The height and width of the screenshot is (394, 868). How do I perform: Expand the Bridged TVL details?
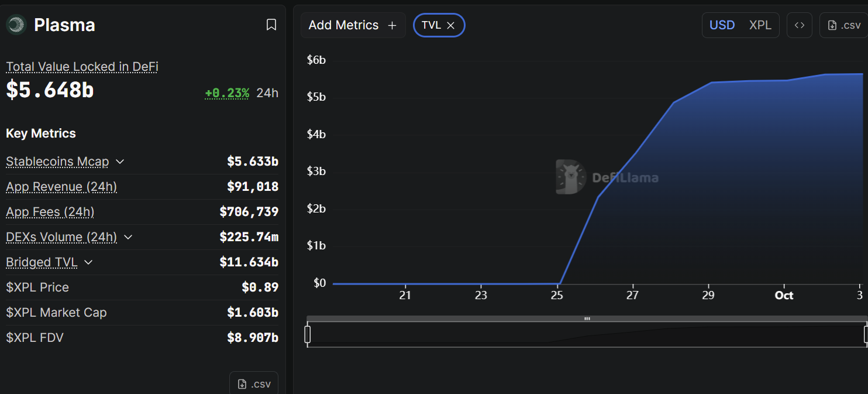pyautogui.click(x=88, y=262)
